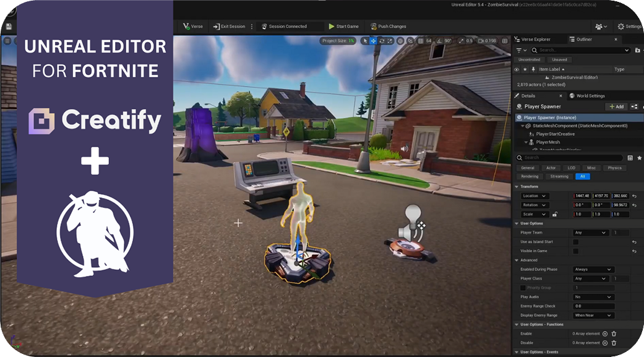The image size is (644, 357).
Task: Choose the Translate move gizmo tool
Action: pyautogui.click(x=373, y=41)
